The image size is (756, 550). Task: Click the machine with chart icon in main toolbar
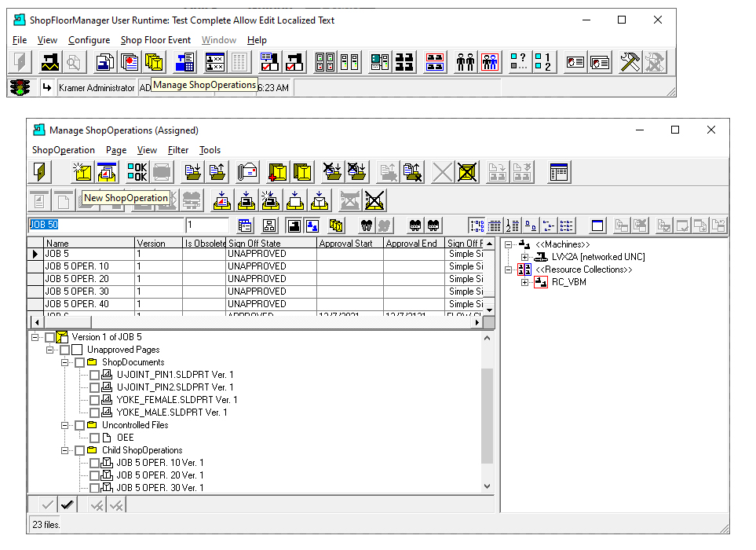click(x=49, y=62)
